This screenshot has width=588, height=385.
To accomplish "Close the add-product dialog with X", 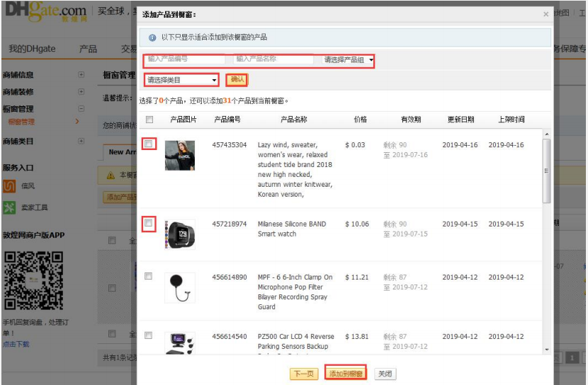I will point(546,14).
